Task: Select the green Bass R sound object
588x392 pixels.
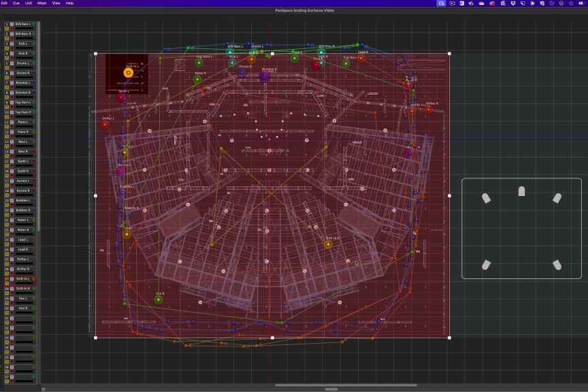Action: tap(197, 80)
